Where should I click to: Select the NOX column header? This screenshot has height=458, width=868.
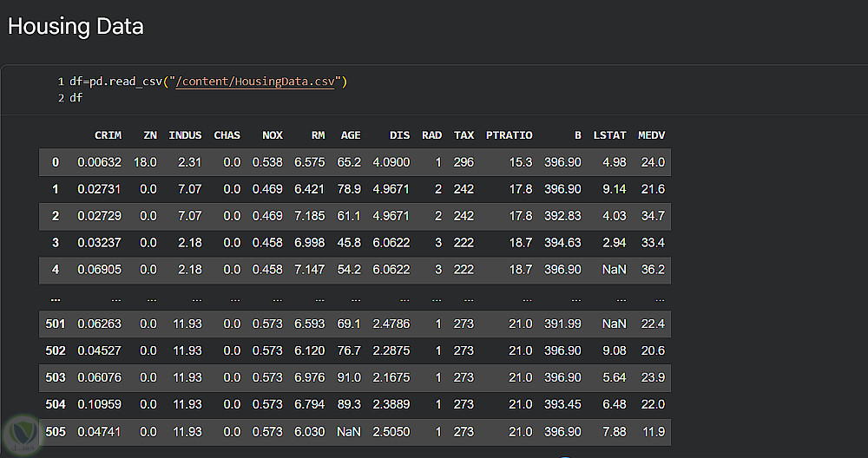click(273, 135)
